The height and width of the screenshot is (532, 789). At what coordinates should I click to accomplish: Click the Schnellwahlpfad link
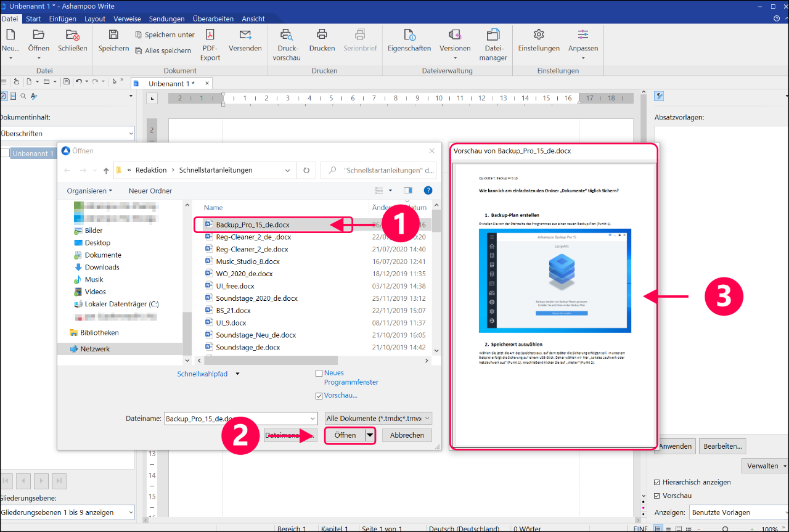coord(202,374)
